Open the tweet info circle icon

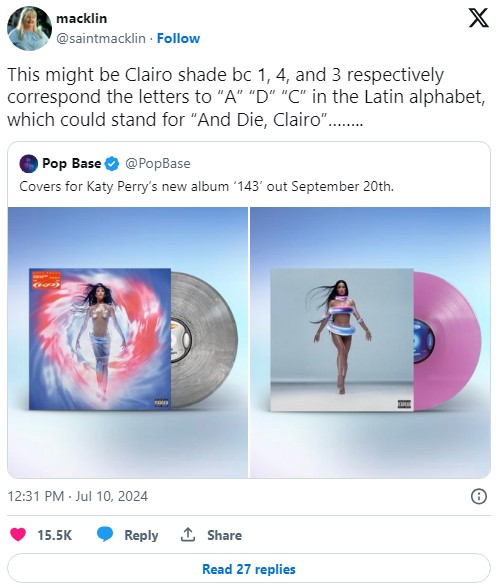479,496
